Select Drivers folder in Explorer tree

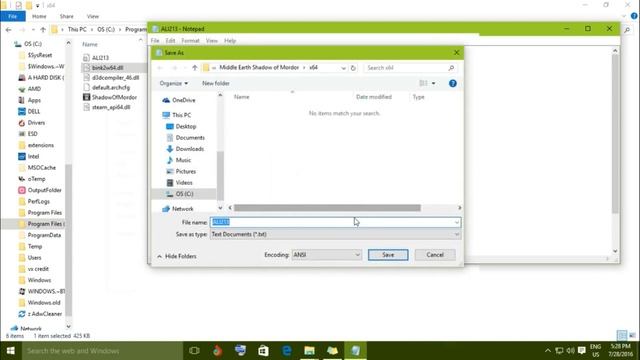click(x=36, y=122)
